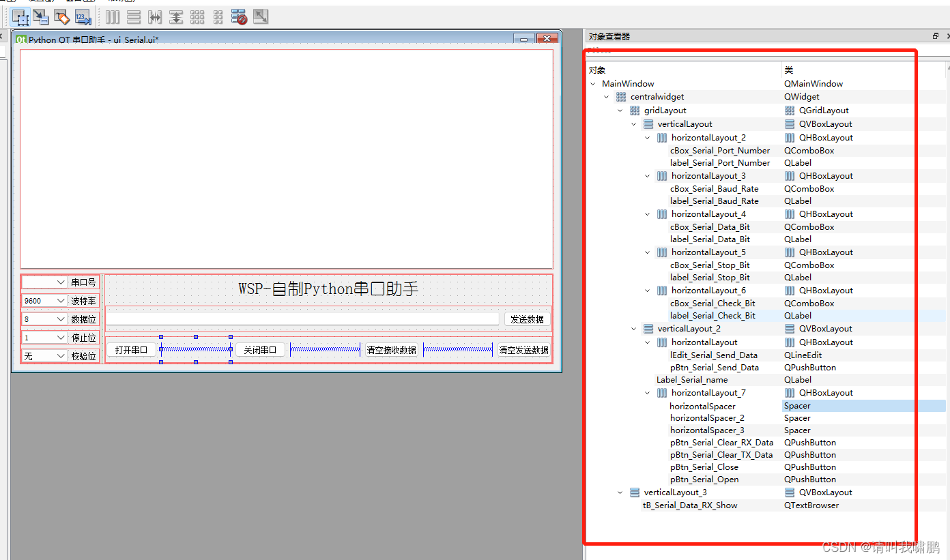Collapse the horizontalLayout_7 node
This screenshot has height=560, width=950.
[647, 393]
